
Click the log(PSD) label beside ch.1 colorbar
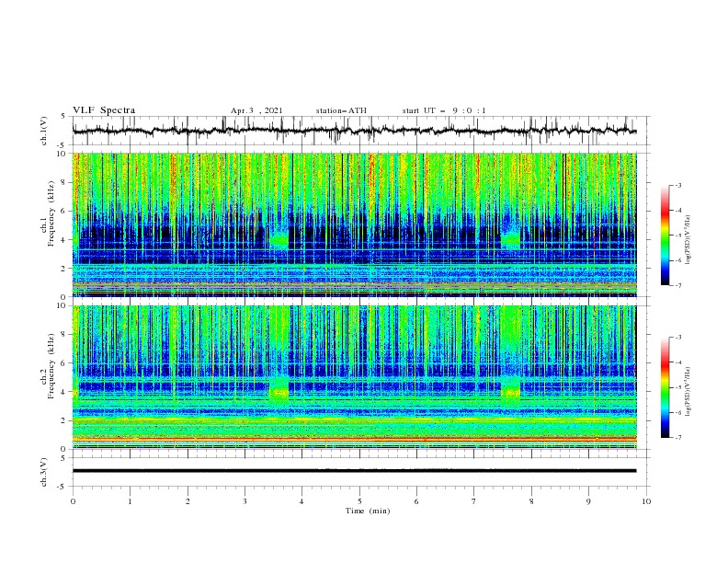pos(688,240)
